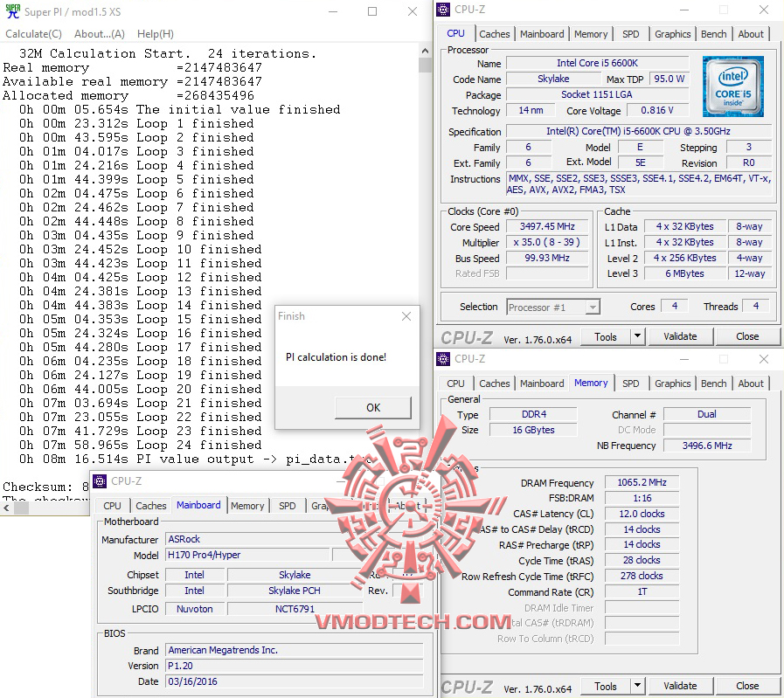Image resolution: width=784 pixels, height=698 pixels.
Task: Click Tools button in Memory CPU-Z window
Action: 606,686
